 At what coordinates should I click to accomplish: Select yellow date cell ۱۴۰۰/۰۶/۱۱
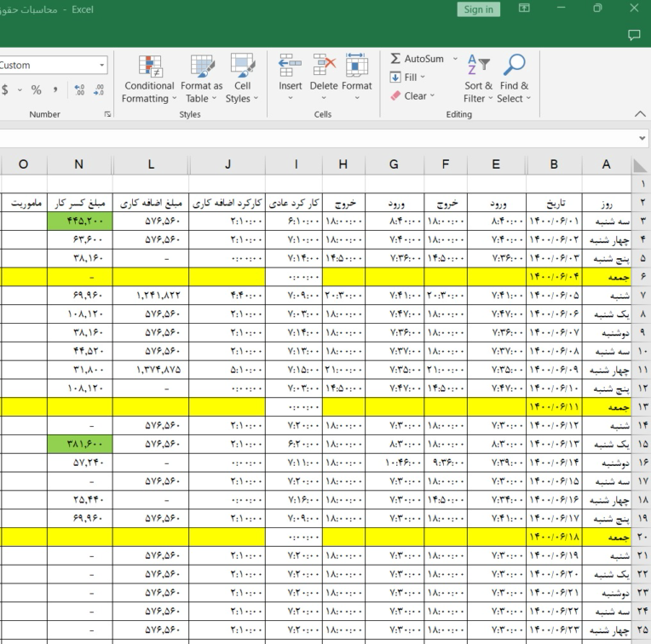tap(554, 406)
